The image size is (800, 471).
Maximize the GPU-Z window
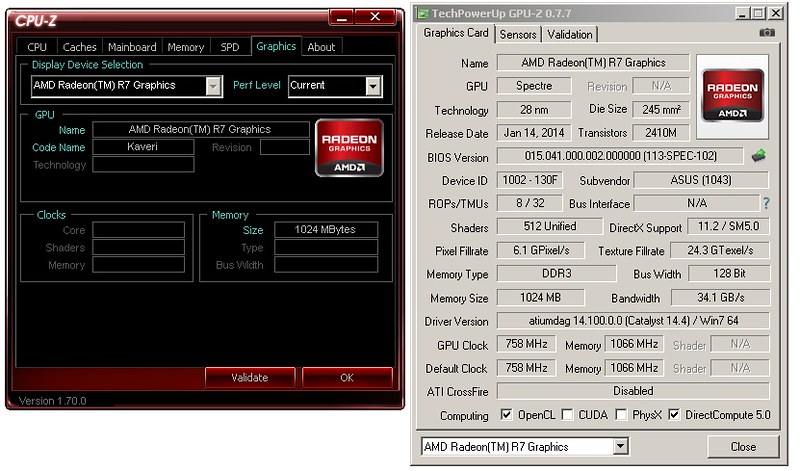(x=759, y=13)
